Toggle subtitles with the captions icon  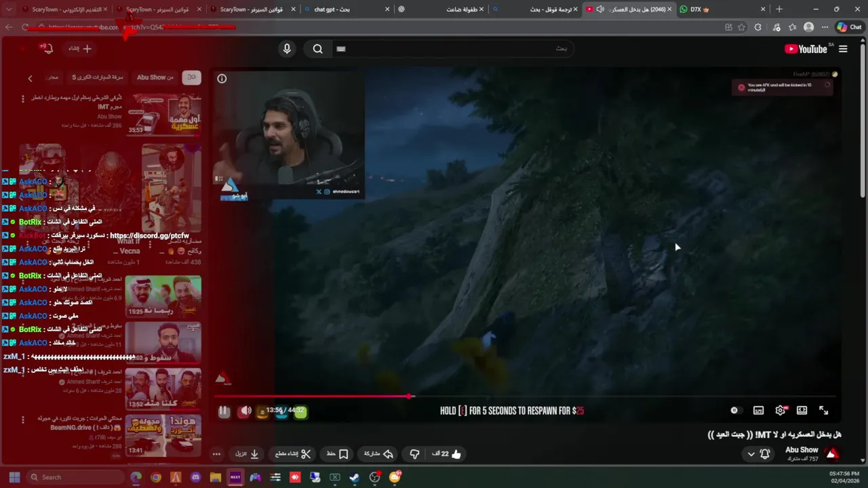[758, 411]
